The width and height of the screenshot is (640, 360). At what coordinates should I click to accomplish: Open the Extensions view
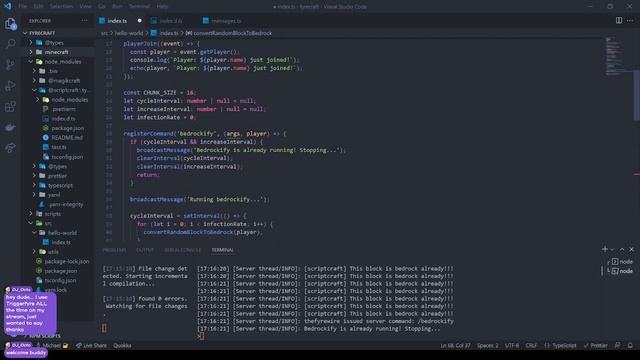[x=11, y=107]
